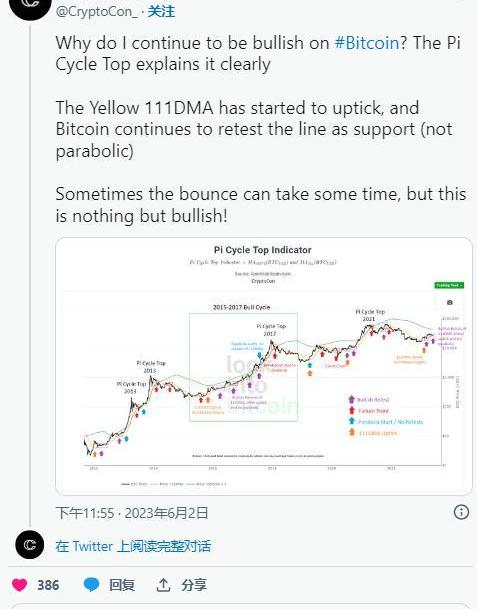Open the @CryptoCon_ handle link
This screenshot has width=477, height=609.
[96, 12]
